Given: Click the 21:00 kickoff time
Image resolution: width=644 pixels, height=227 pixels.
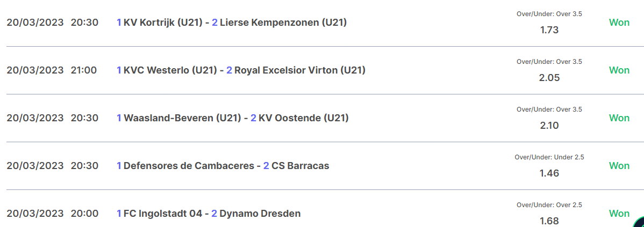Looking at the screenshot, I should click(84, 70).
